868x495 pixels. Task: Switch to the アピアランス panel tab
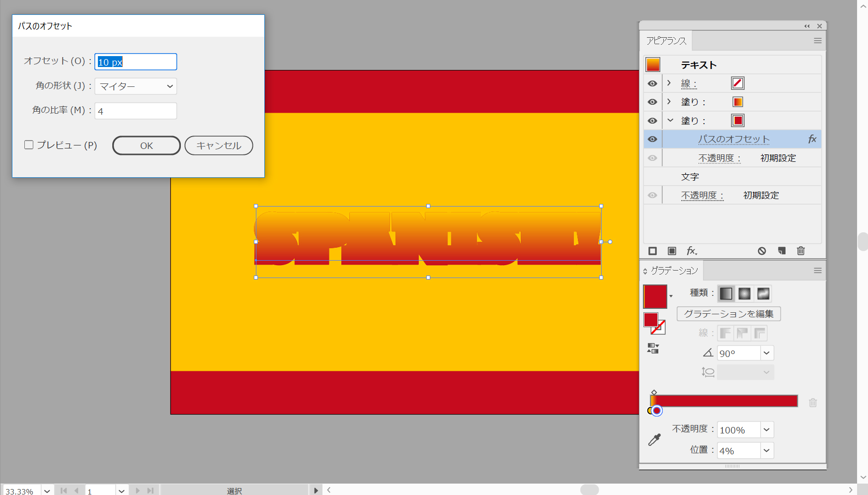click(666, 41)
